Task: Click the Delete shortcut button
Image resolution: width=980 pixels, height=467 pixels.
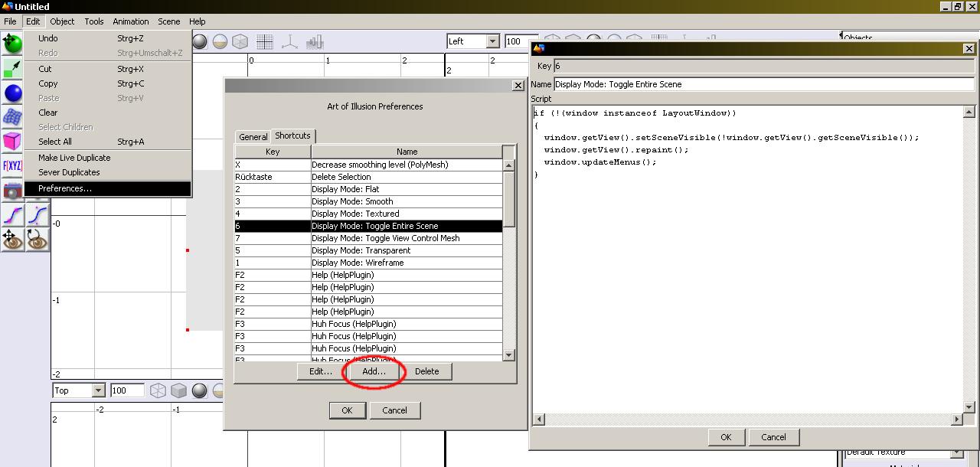Action: [427, 371]
